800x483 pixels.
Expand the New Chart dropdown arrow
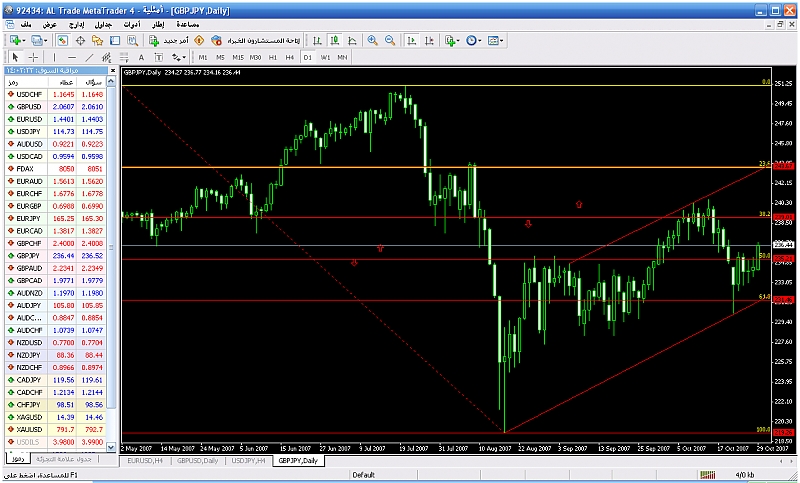click(x=23, y=41)
